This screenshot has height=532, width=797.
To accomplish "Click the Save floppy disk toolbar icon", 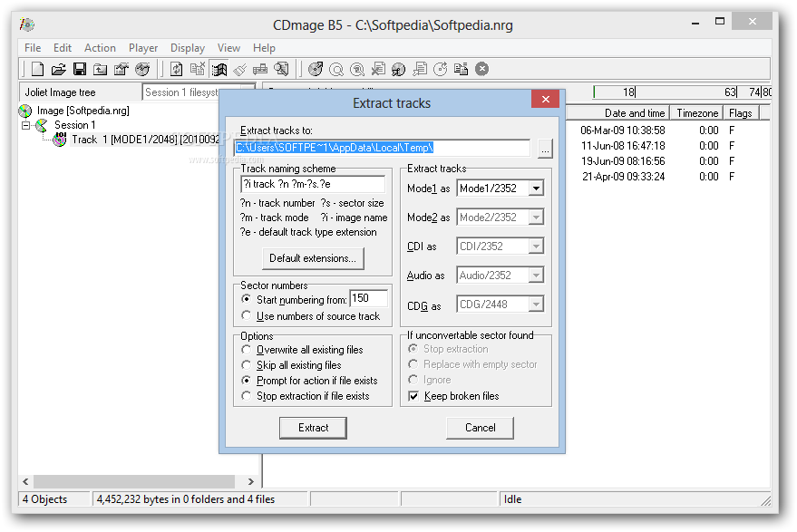I will [x=80, y=69].
